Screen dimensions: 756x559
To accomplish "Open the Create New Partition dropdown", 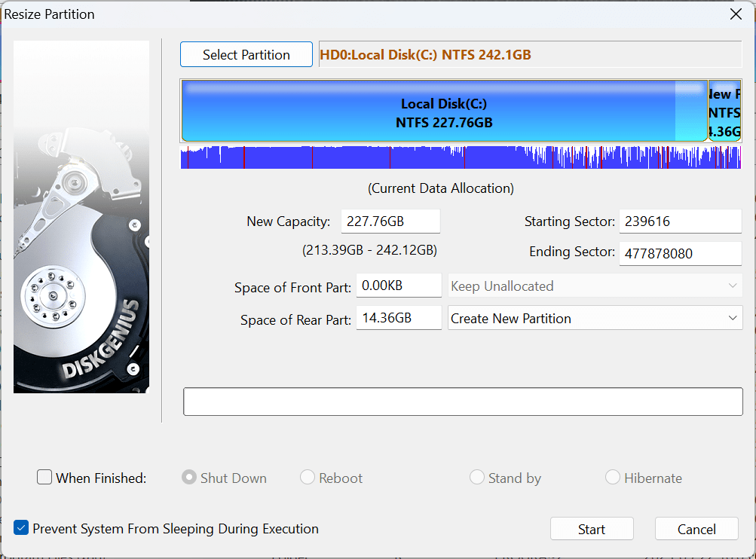I will (x=595, y=318).
